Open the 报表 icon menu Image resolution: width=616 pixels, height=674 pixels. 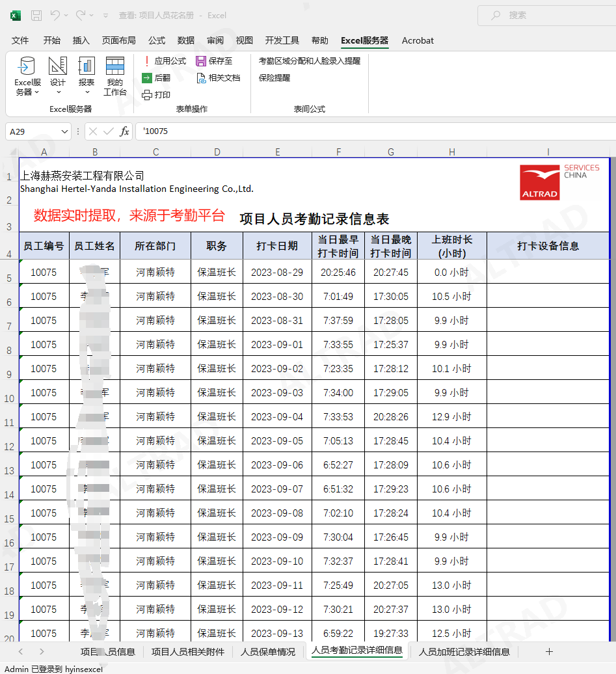(87, 66)
